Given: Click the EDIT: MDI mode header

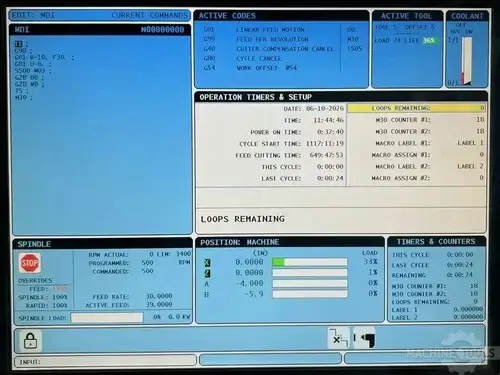Looking at the screenshot, I should (33, 15).
